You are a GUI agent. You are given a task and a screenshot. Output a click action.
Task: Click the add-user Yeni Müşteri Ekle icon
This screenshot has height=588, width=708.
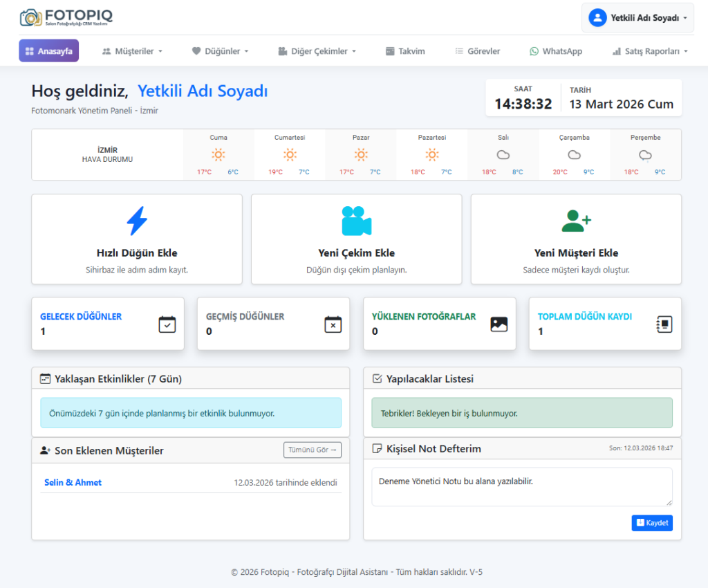tap(576, 221)
